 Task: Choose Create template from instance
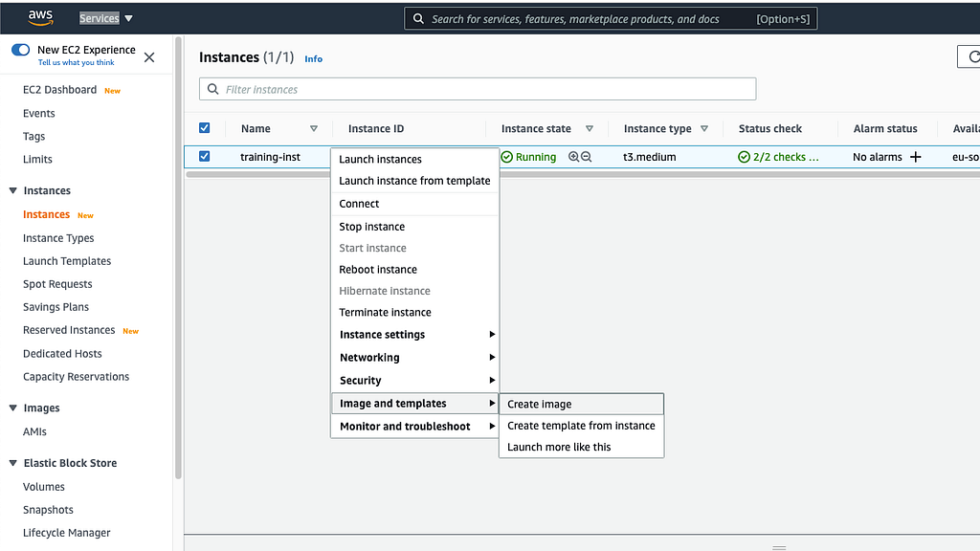tap(581, 426)
